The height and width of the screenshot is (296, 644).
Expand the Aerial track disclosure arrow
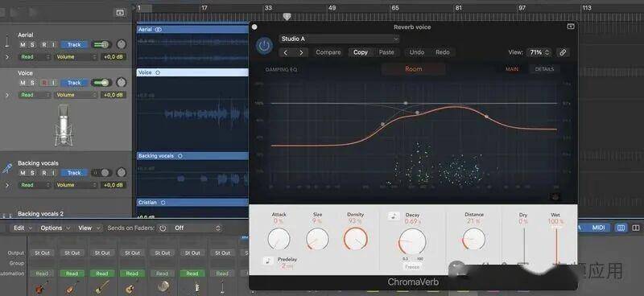pos(7,57)
